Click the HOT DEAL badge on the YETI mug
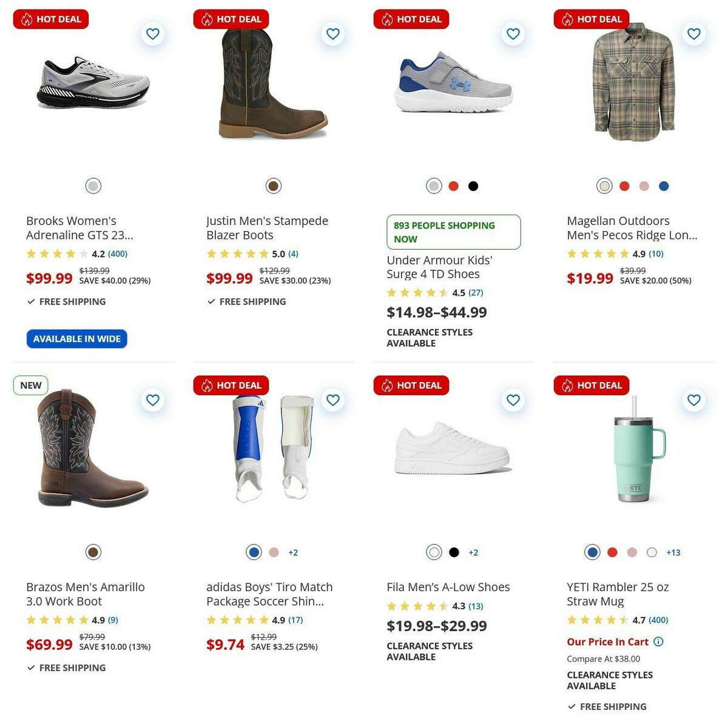728x716 pixels. coord(591,385)
